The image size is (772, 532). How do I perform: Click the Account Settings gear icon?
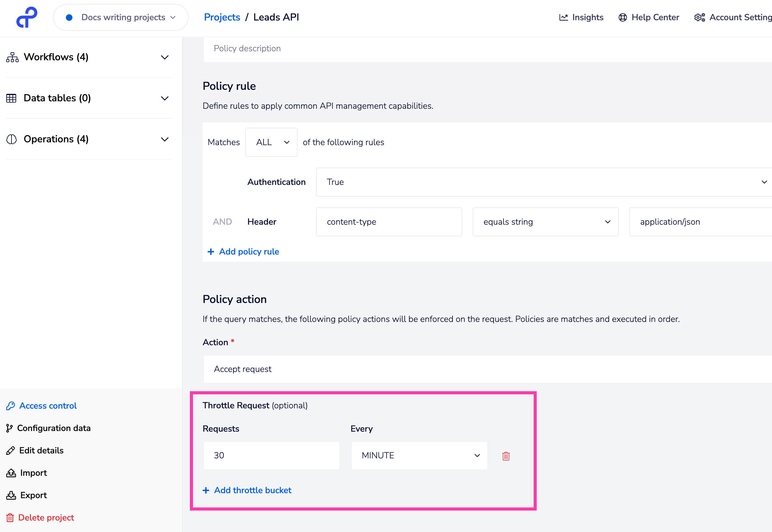point(699,17)
